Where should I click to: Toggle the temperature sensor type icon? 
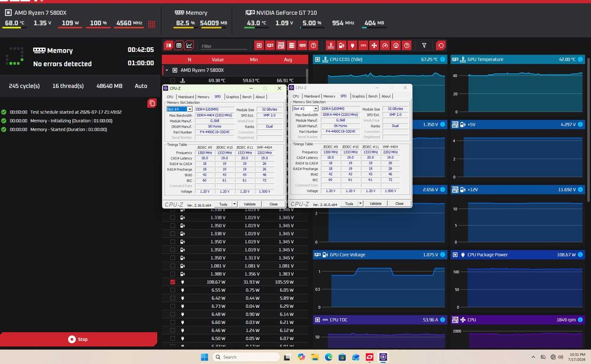330,45
